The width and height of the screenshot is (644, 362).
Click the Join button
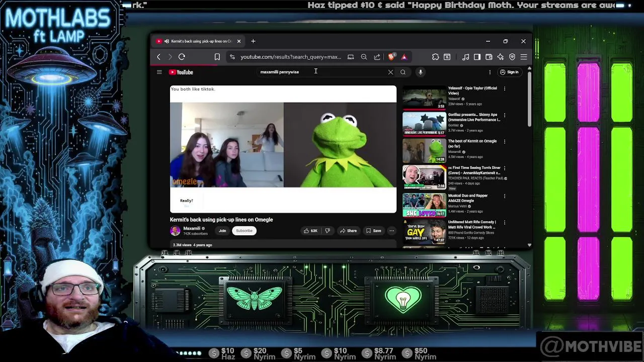tap(222, 231)
